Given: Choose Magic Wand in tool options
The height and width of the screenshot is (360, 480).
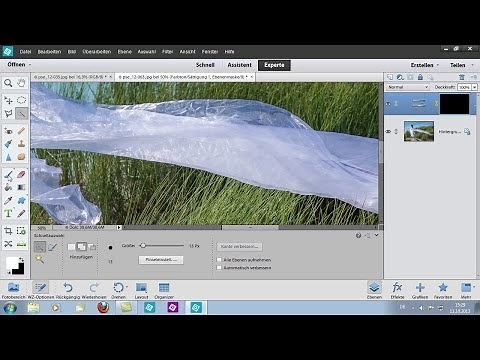Looking at the screenshot, I should tap(40, 259).
